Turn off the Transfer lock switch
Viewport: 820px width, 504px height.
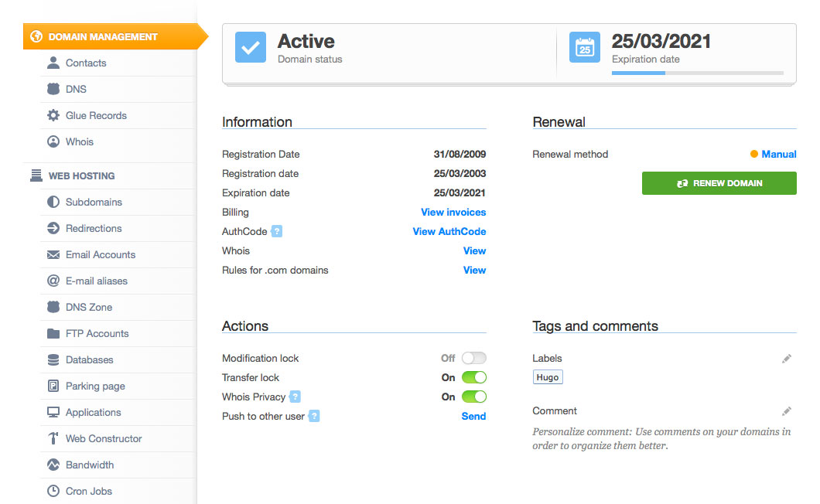point(473,377)
